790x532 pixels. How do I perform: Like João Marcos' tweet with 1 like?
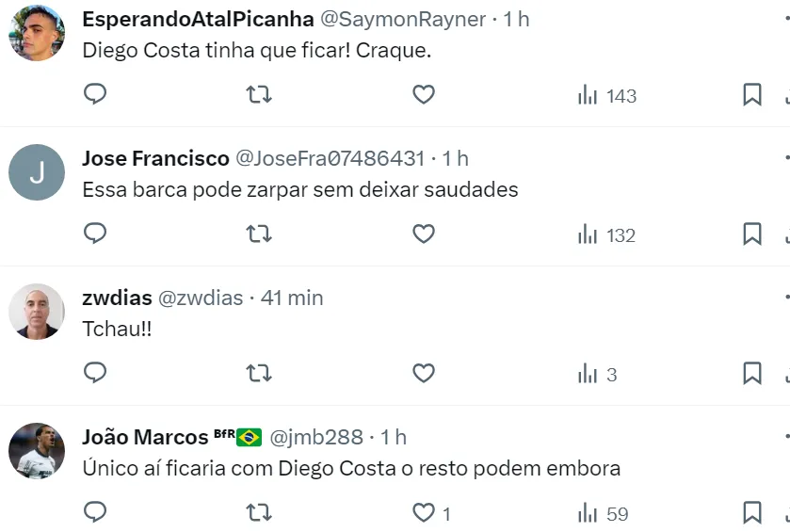425,513
